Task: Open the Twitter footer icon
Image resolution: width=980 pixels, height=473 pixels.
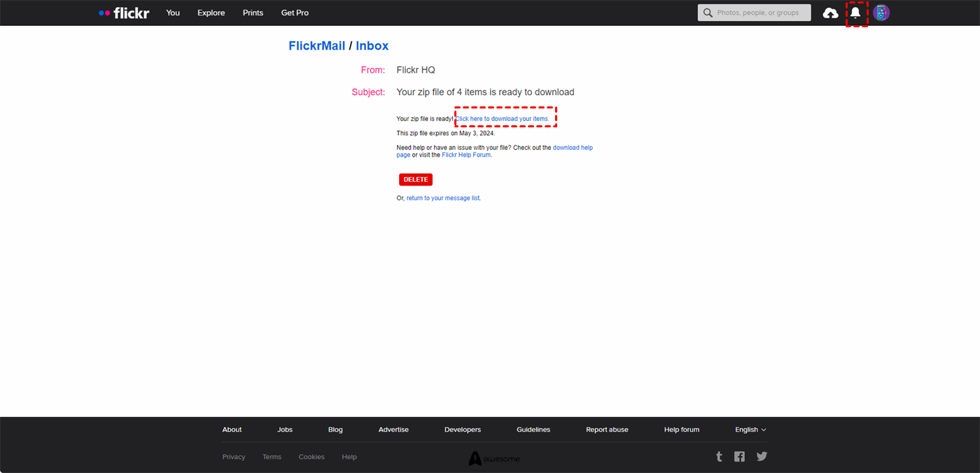Action: click(762, 456)
